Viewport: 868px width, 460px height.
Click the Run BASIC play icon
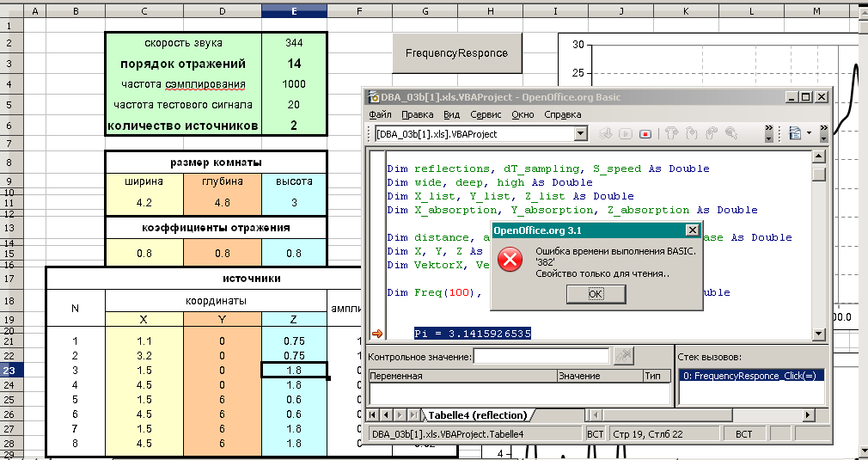click(626, 133)
